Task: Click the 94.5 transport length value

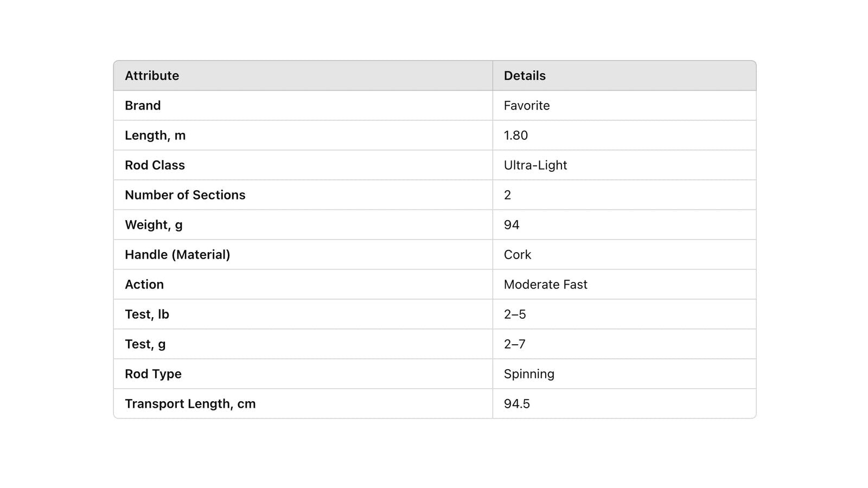Action: (517, 403)
